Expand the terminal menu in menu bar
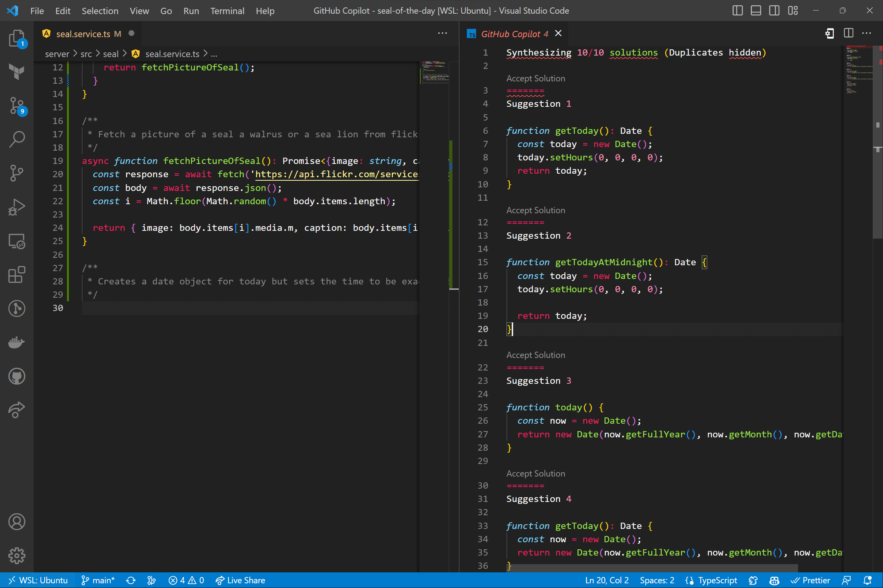Image resolution: width=883 pixels, height=588 pixels. tap(226, 10)
